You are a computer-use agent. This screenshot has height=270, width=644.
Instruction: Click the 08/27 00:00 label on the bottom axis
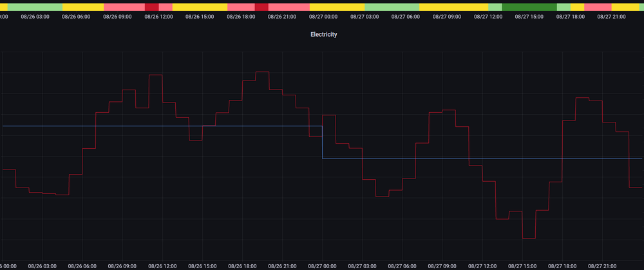click(x=323, y=265)
